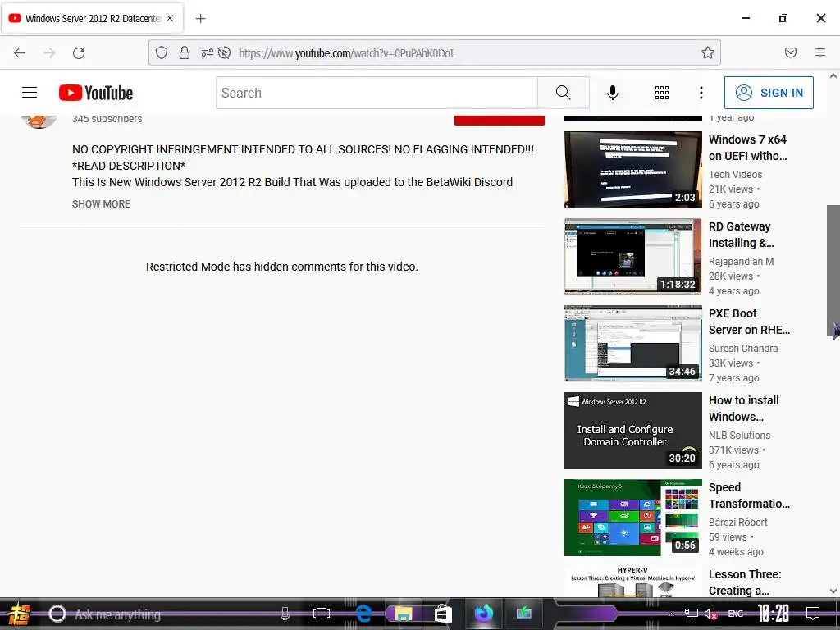The image size is (840, 630).
Task: Switch to Firefox in the taskbar
Action: [484, 614]
